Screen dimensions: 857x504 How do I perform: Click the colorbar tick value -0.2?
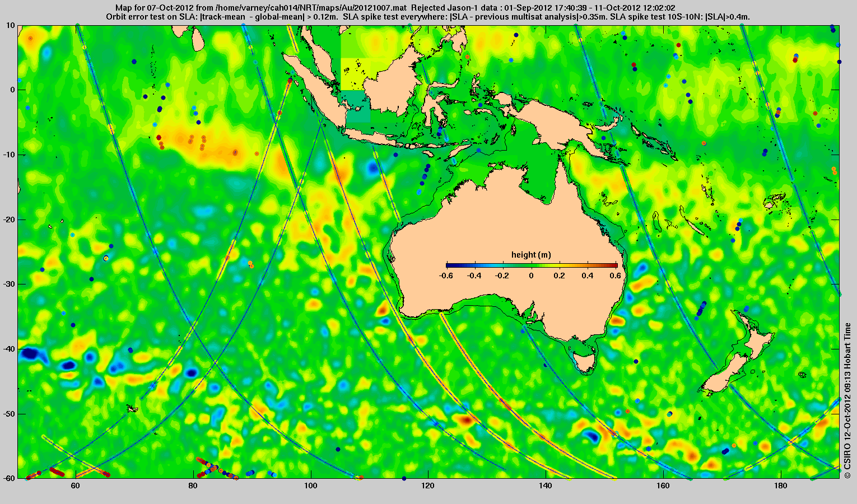[503, 276]
